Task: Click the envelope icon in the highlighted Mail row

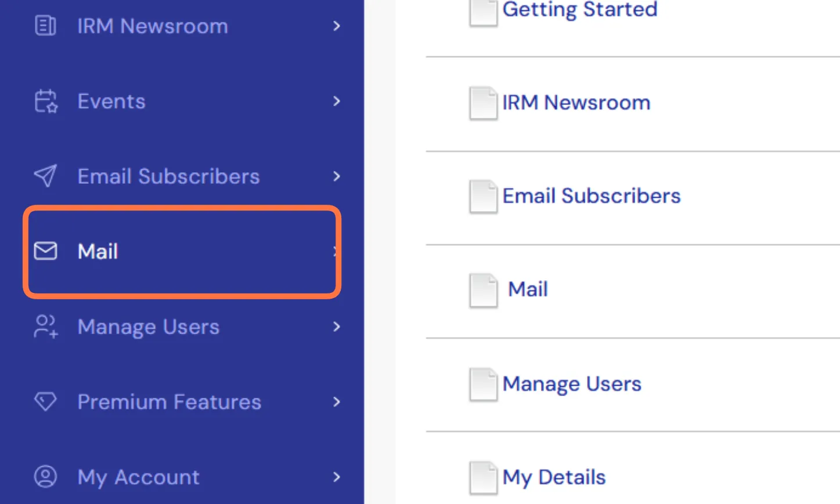Action: [x=45, y=251]
